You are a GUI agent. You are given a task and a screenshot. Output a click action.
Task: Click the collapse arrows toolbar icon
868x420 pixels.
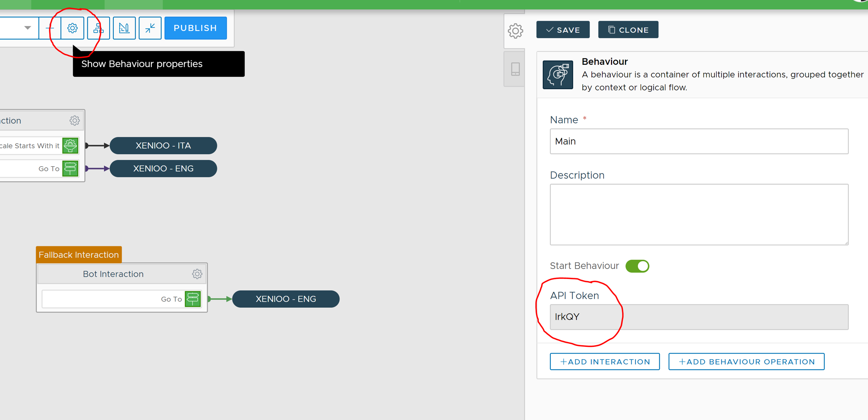[150, 28]
